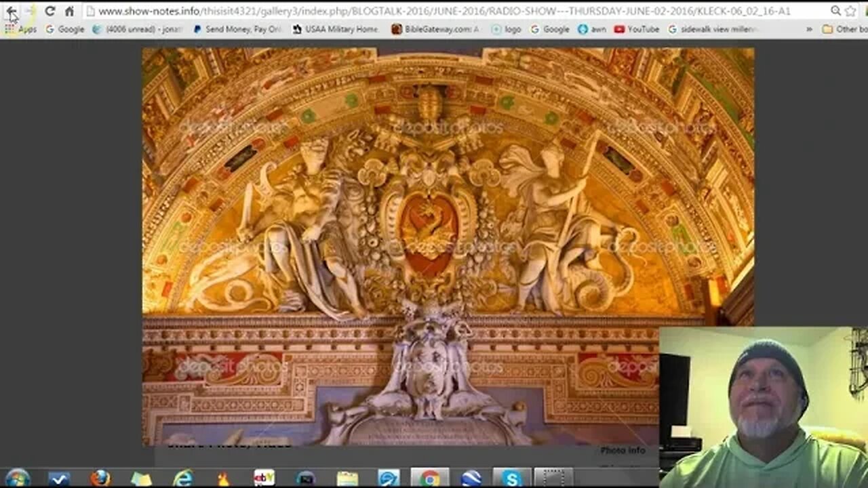Open the dark screen app taskbar icon
Screen dimensions: 868x488
coord(306,479)
